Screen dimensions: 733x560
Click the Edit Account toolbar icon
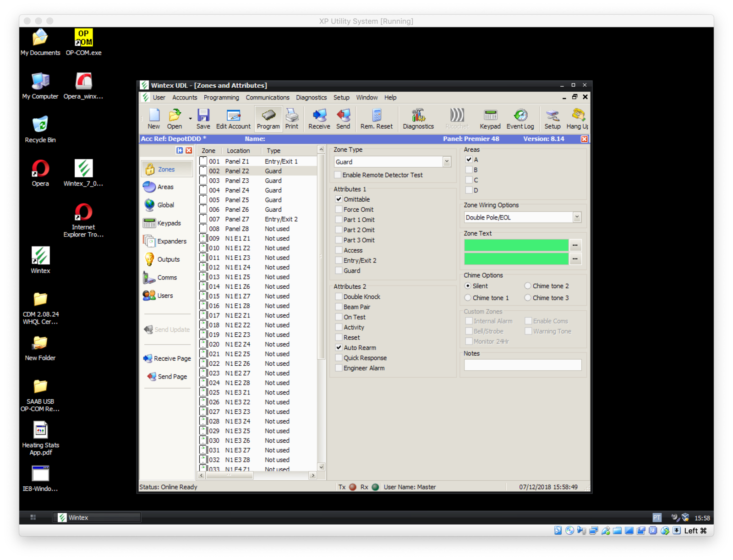tap(233, 119)
